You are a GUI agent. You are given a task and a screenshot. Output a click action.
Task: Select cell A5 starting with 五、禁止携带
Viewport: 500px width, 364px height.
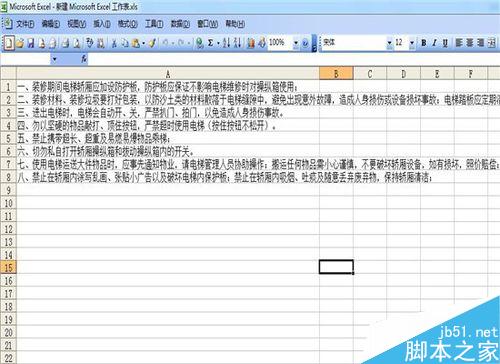click(168, 139)
